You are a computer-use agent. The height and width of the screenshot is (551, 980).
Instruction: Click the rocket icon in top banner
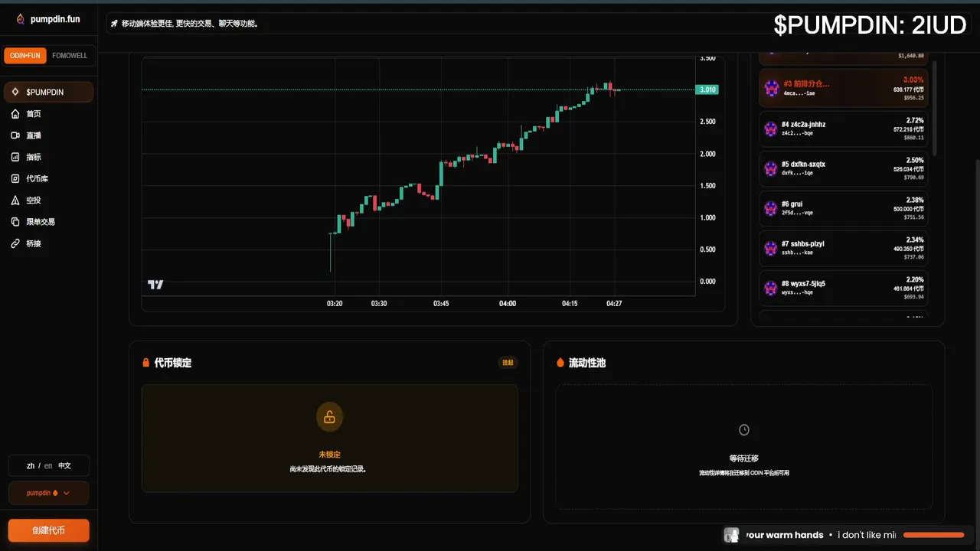114,24
